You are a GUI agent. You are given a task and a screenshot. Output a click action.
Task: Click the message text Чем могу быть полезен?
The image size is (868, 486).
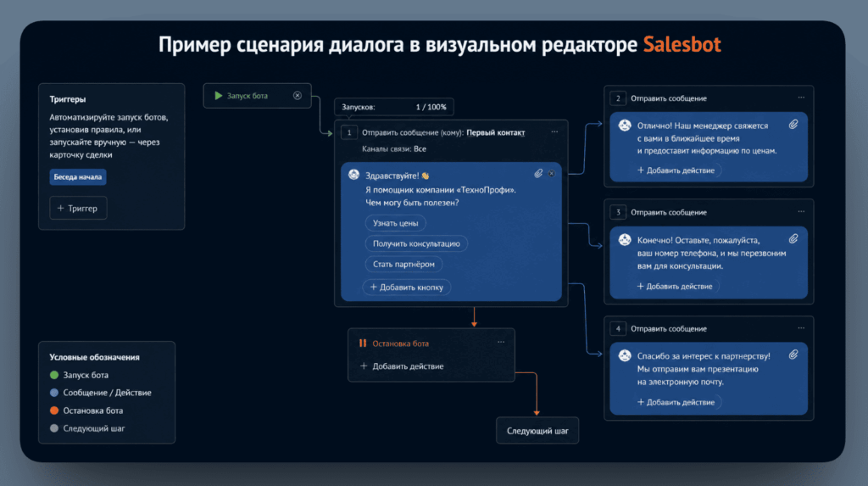pyautogui.click(x=412, y=203)
